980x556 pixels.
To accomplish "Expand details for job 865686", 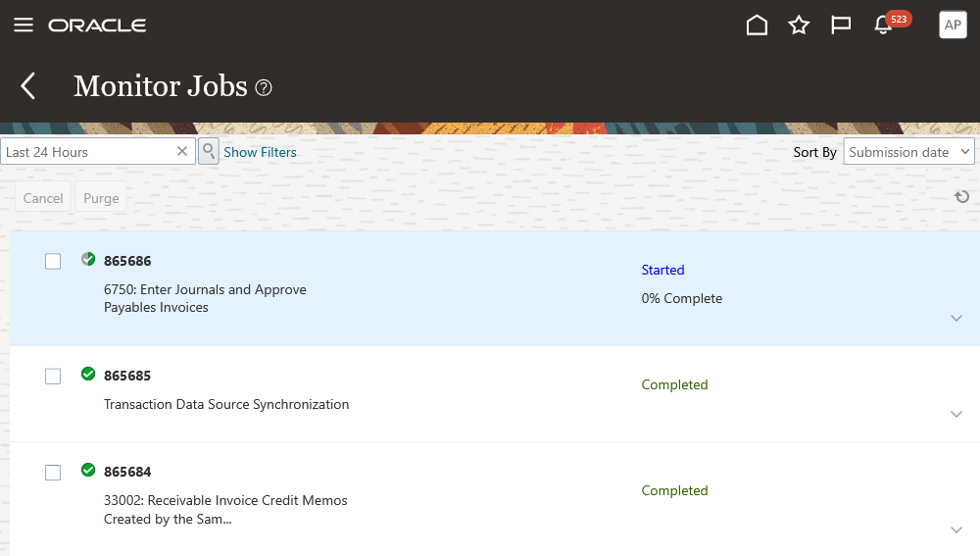I will click(956, 318).
